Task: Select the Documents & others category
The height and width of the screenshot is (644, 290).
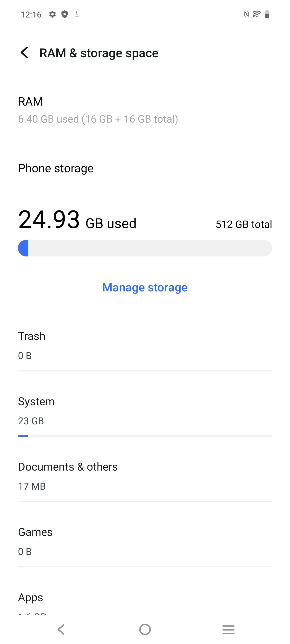Action: tap(145, 476)
